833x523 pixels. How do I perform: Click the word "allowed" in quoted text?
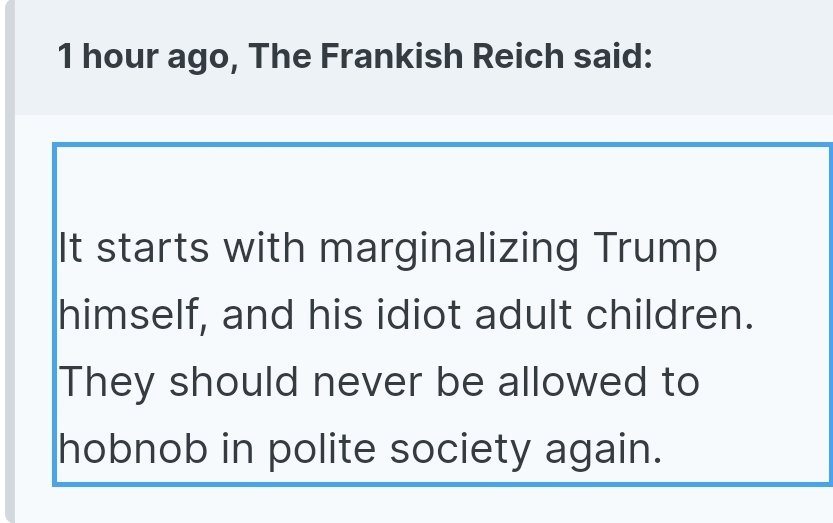(572, 382)
